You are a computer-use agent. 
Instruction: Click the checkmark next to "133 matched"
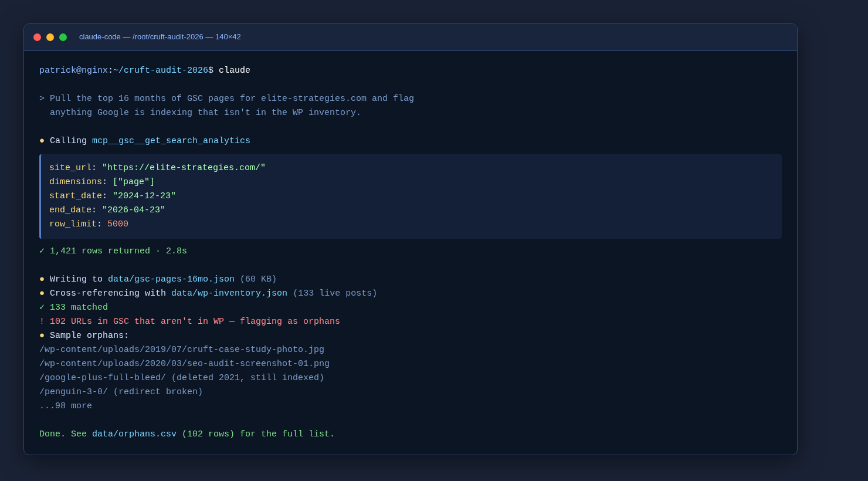click(42, 307)
